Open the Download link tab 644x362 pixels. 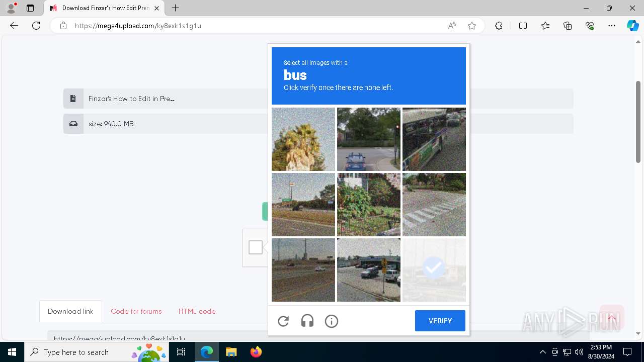point(70,311)
